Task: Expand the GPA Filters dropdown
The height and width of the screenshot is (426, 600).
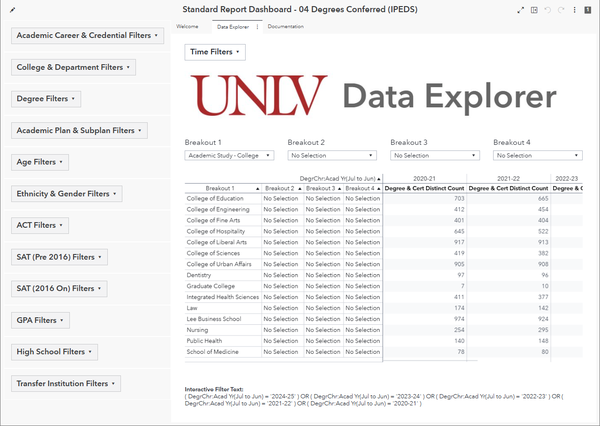Action: click(x=40, y=320)
